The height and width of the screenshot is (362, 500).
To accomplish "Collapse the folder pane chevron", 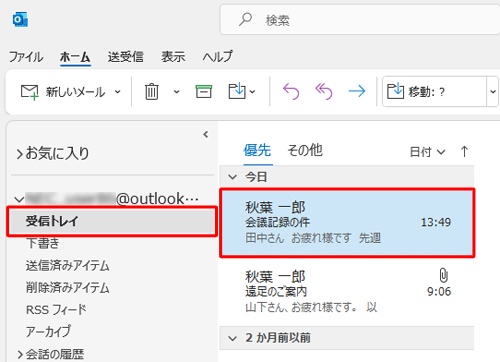I will coord(206,134).
